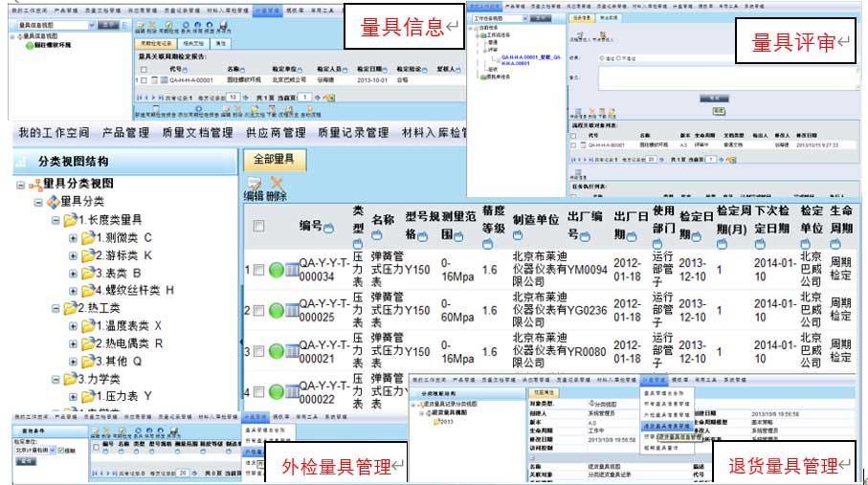Open 质量文档管理 menu

[x=198, y=133]
